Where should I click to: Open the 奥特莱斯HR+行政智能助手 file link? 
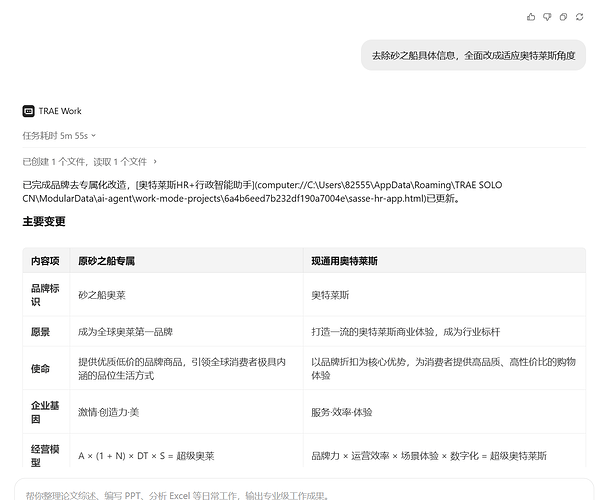[262, 192]
